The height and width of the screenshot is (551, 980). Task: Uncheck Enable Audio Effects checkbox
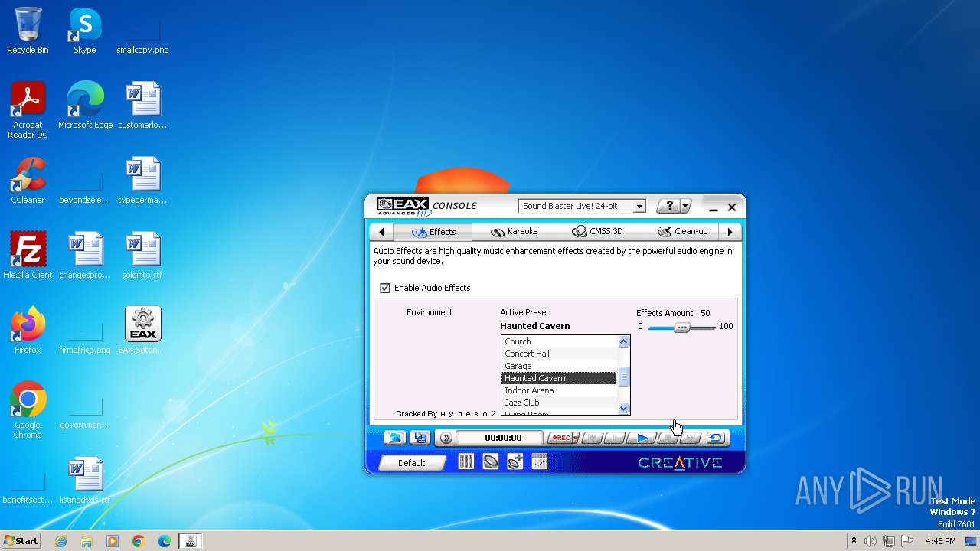(x=385, y=288)
